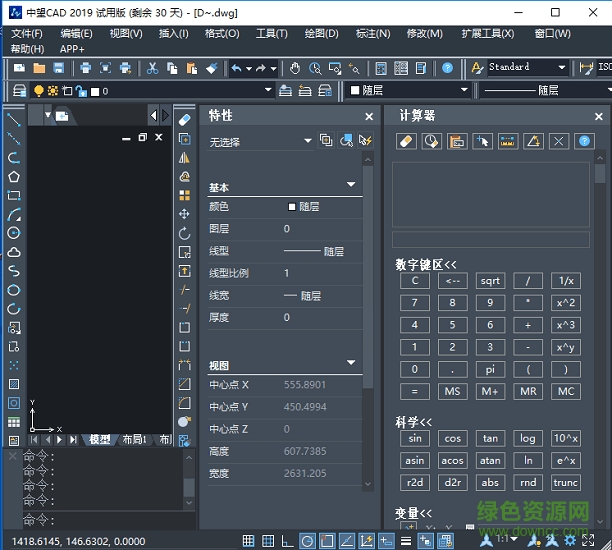Open the 无选择 selection dropdown
Screen dimensions: 612x550
tap(308, 142)
